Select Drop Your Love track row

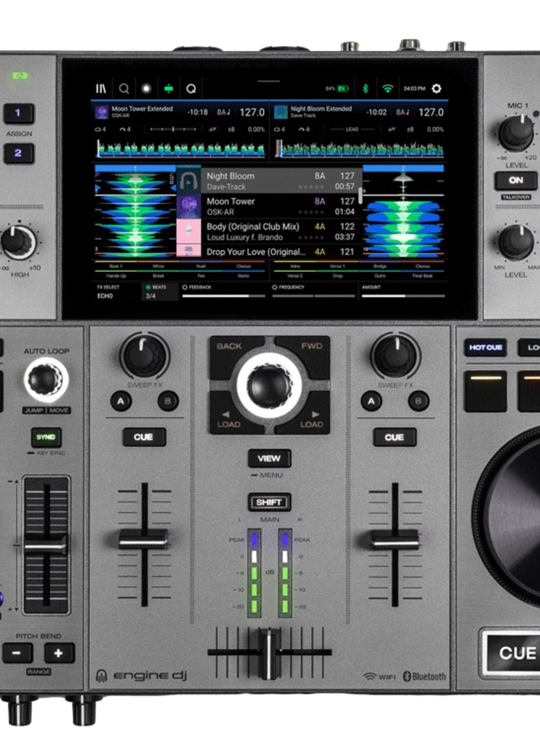tap(269, 251)
